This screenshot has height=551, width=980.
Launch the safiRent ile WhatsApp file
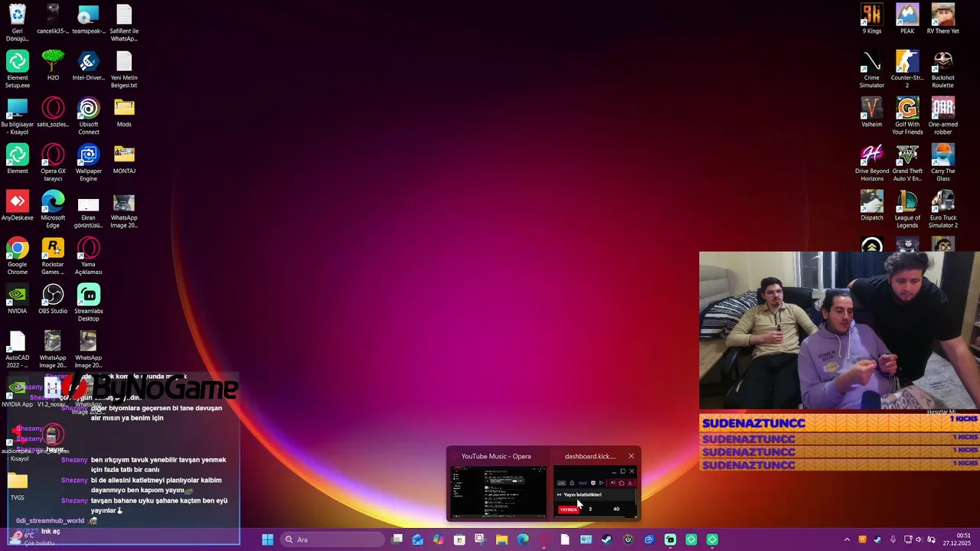click(x=124, y=22)
